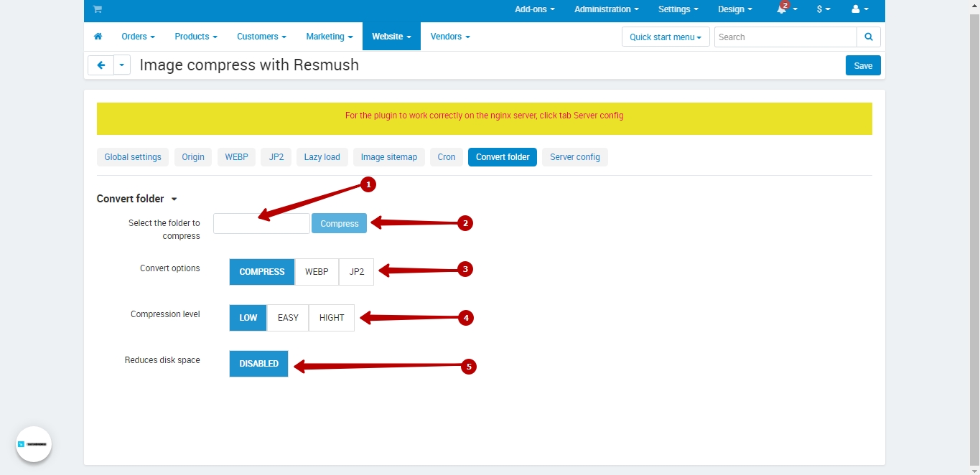The width and height of the screenshot is (980, 475).
Task: Collapse the Convert folder section
Action: (x=137, y=199)
